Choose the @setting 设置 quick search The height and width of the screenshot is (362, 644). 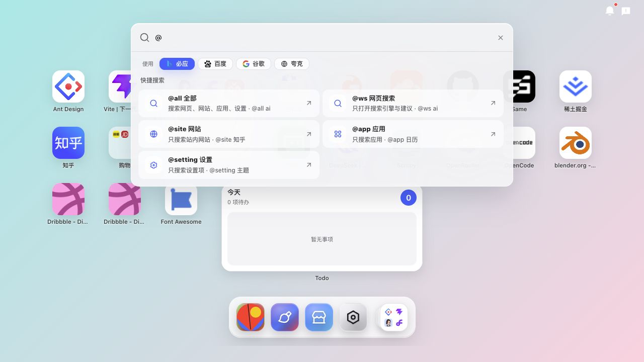(229, 165)
